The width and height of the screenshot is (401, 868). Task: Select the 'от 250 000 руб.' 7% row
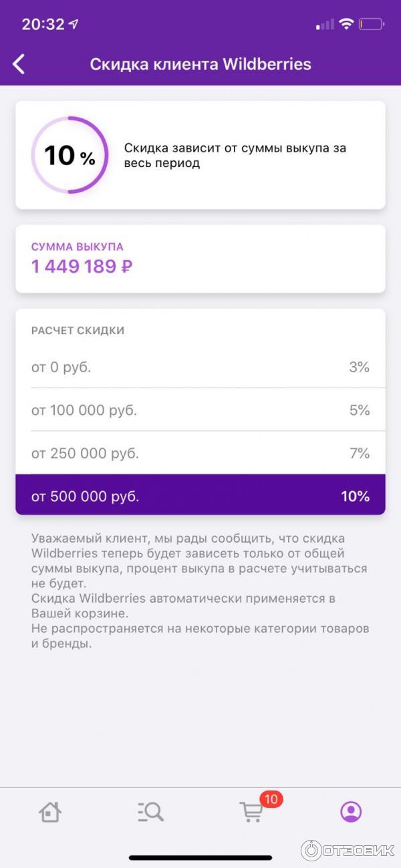coord(200,454)
